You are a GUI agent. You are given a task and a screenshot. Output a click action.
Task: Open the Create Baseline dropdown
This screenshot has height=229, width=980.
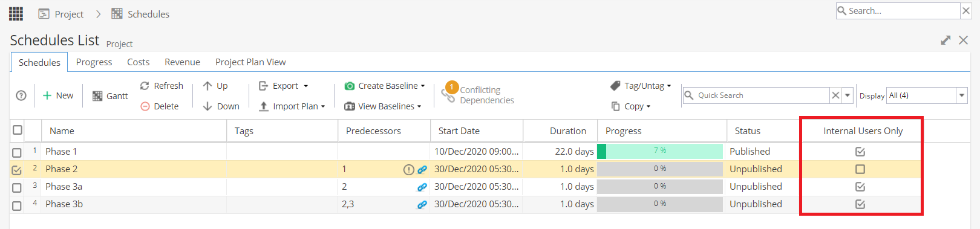pyautogui.click(x=385, y=86)
